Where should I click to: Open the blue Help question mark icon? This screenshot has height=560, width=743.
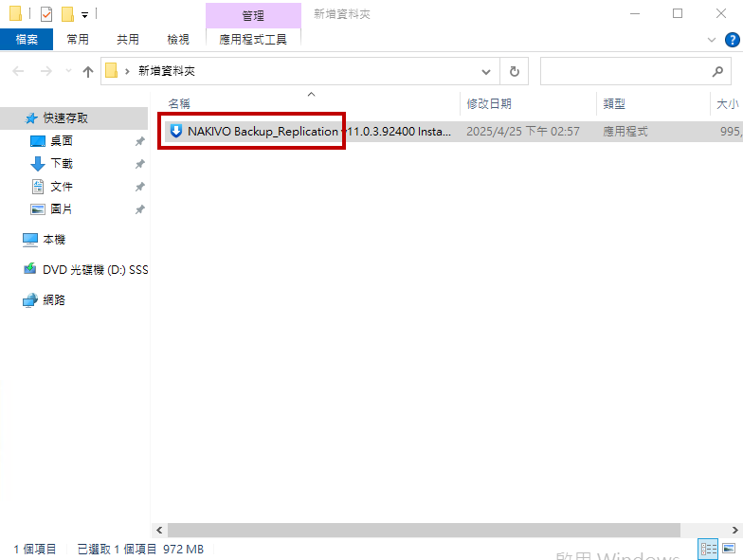pos(732,40)
